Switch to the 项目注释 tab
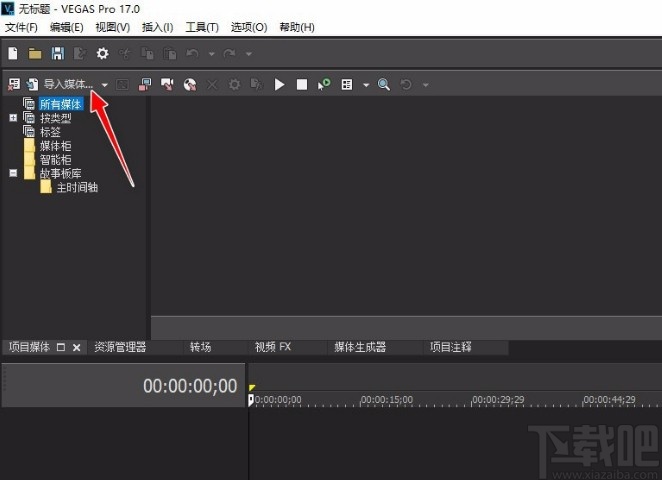The width and height of the screenshot is (662, 480). tap(450, 347)
